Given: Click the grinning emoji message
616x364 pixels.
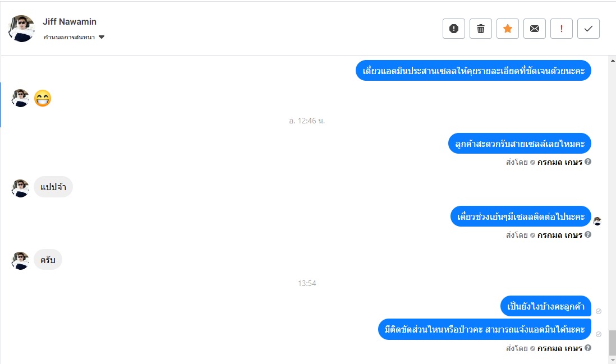Looking at the screenshot, I should (x=43, y=98).
